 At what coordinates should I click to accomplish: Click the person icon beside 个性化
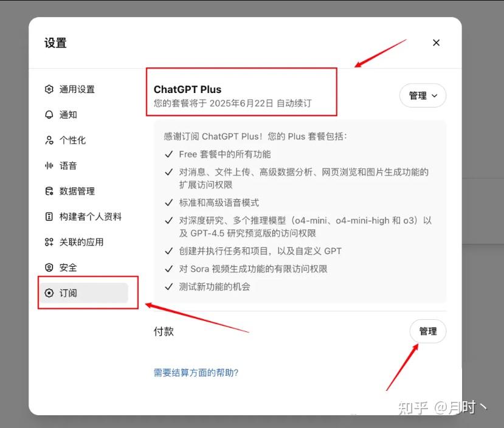tap(49, 140)
